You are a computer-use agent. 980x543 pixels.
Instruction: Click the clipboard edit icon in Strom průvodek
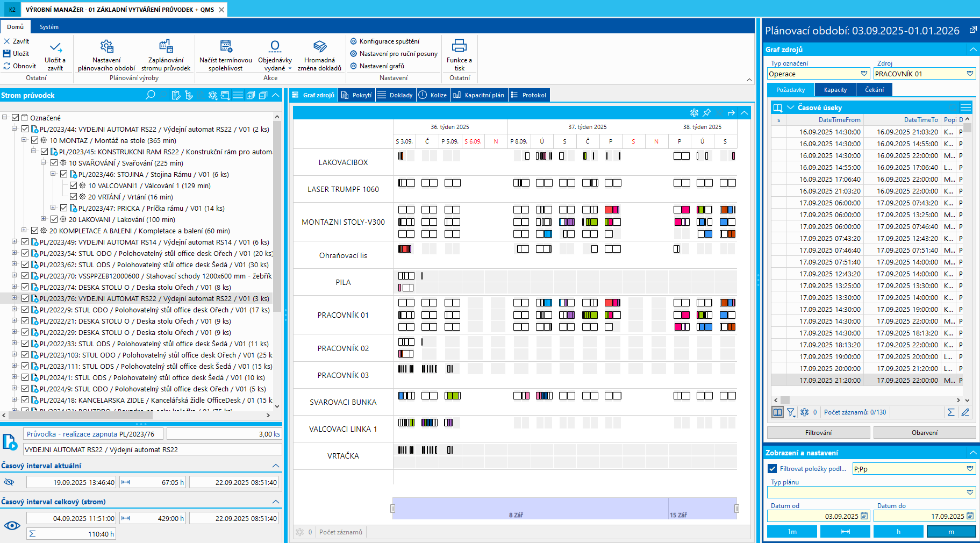coord(176,95)
